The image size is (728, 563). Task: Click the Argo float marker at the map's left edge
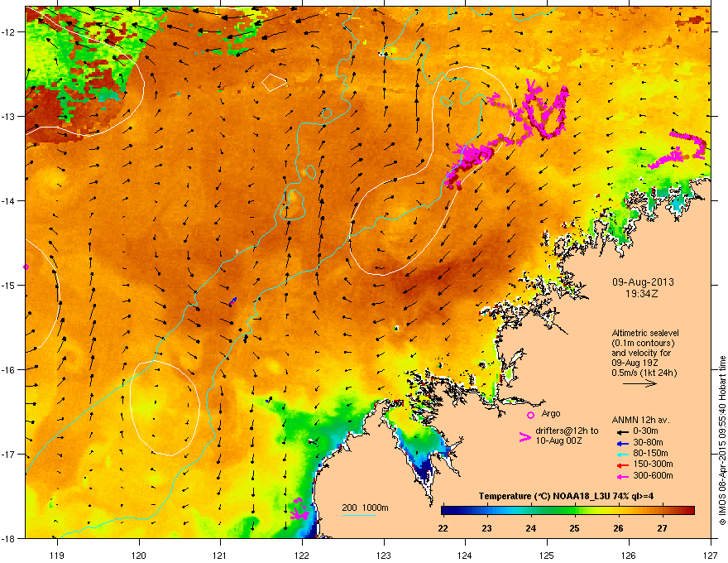(x=26, y=267)
